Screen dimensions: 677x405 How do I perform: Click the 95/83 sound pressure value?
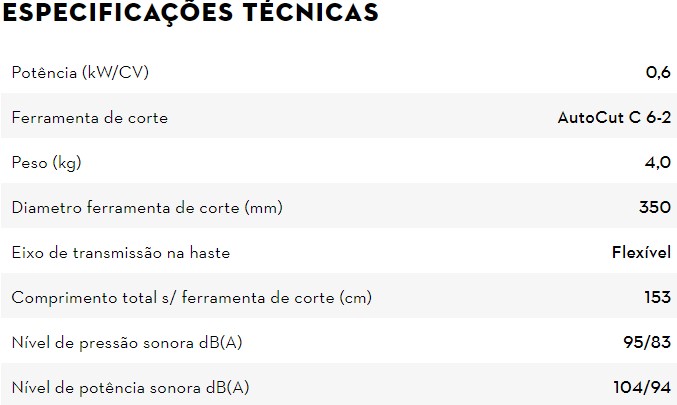click(x=647, y=342)
